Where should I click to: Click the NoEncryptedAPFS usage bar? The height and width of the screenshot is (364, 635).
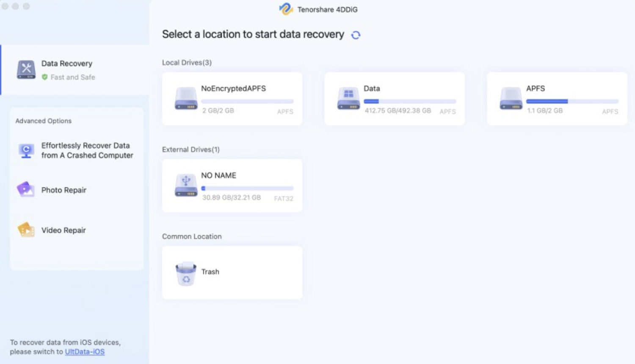[x=247, y=101]
